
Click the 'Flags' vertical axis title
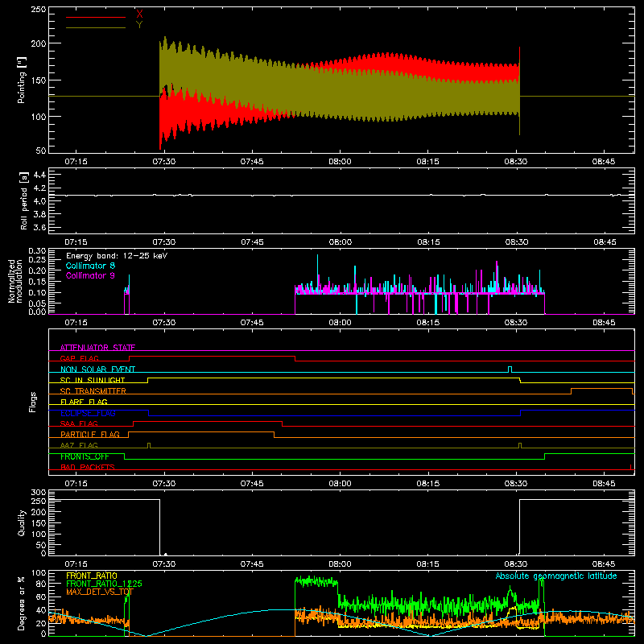pyautogui.click(x=32, y=402)
